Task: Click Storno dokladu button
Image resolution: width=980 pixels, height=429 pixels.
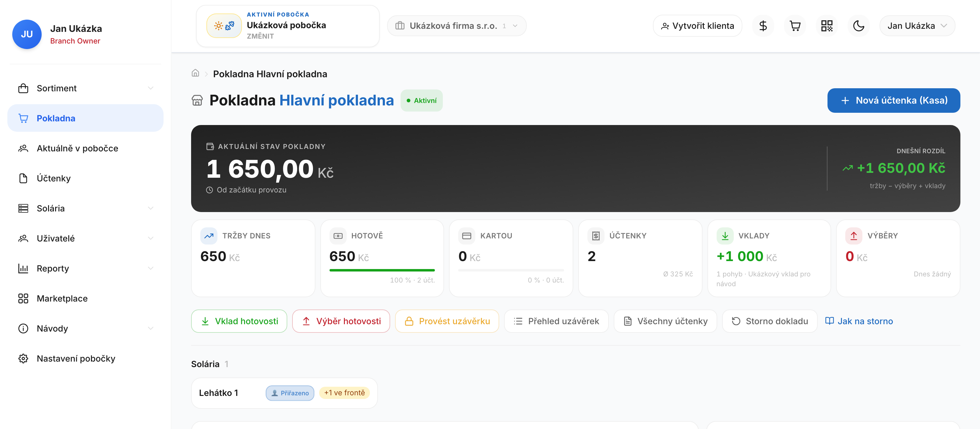Action: 770,321
